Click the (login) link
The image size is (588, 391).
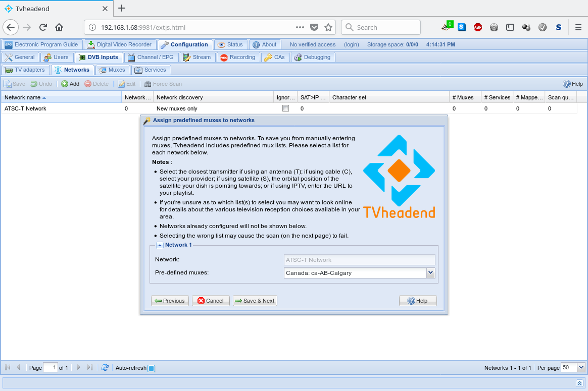point(351,44)
